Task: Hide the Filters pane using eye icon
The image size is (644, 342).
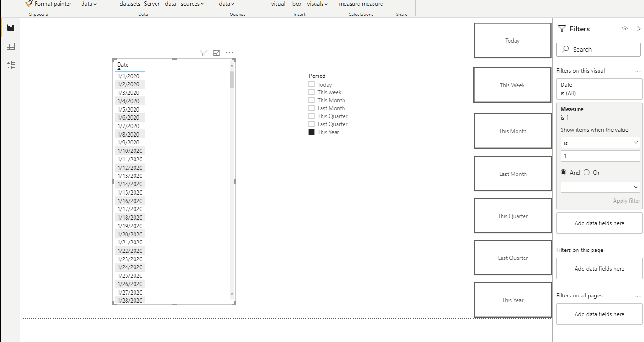Action: coord(624,29)
